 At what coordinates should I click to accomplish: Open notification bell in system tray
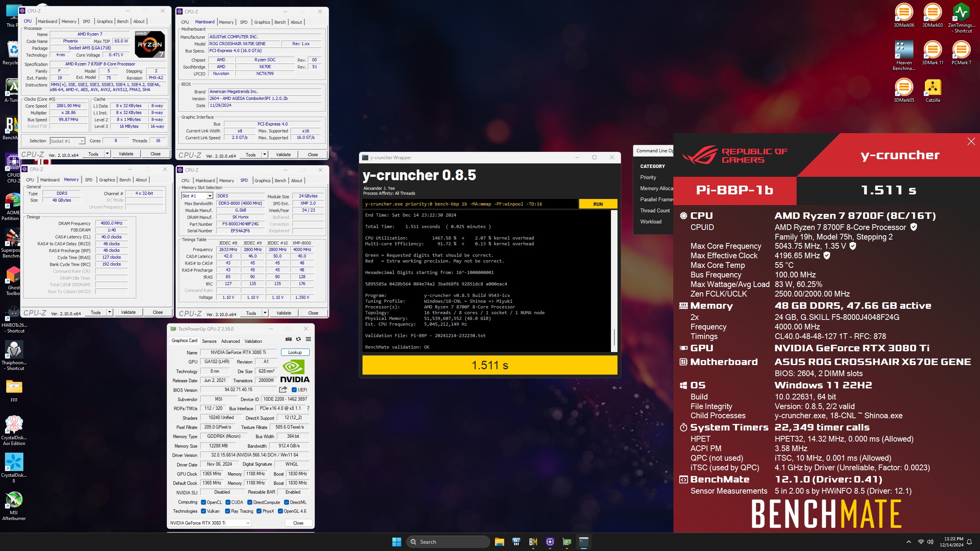[970, 542]
